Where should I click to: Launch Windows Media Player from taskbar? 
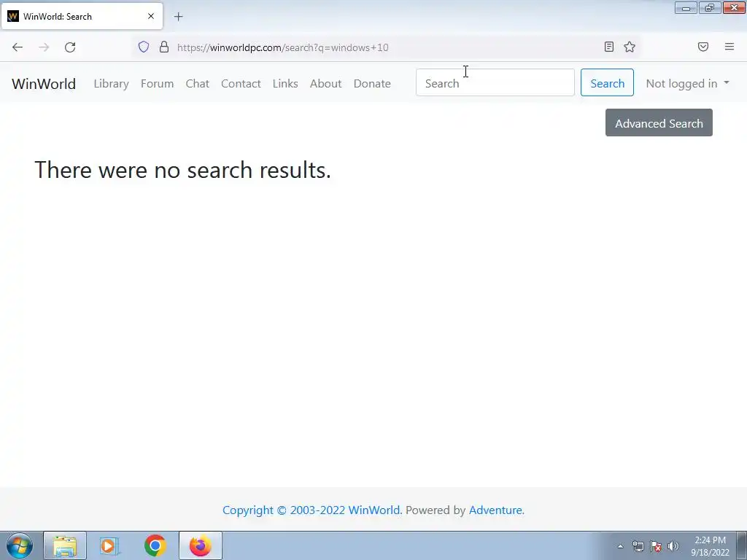109,545
